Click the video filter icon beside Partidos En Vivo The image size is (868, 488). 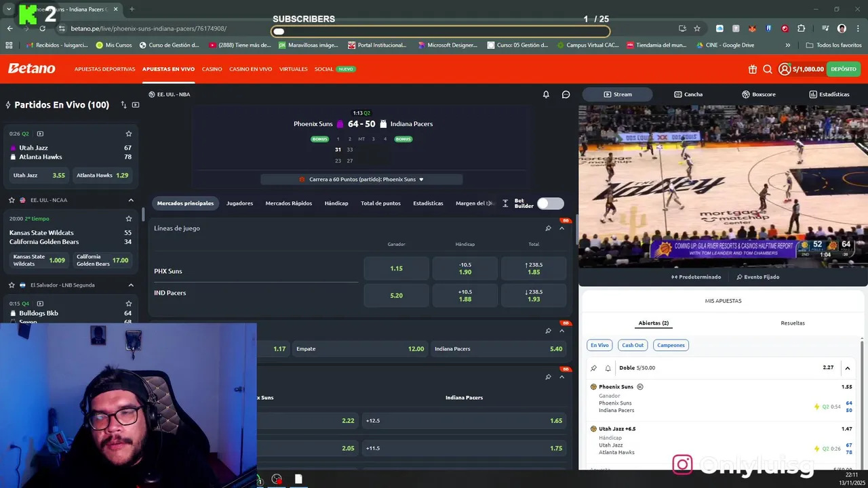(136, 105)
